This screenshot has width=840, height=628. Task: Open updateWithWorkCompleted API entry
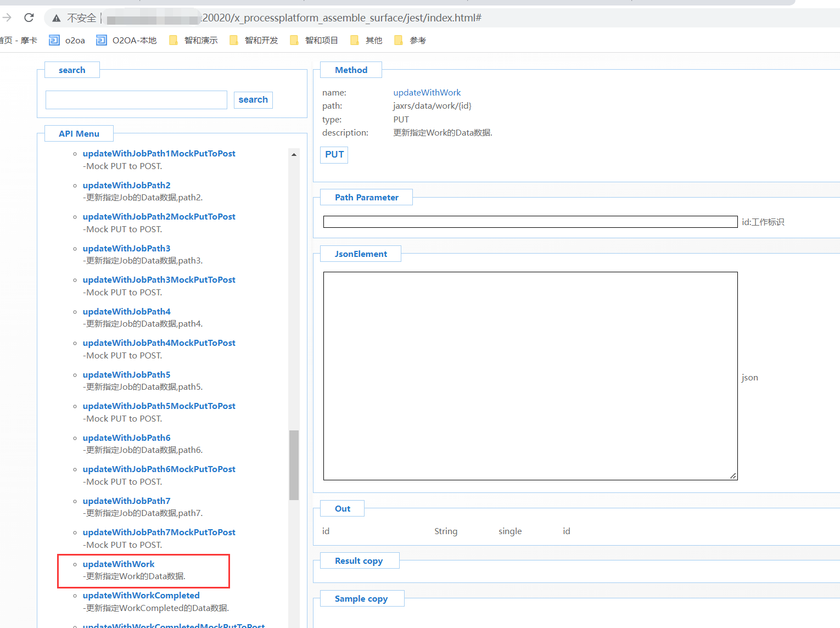pyautogui.click(x=141, y=596)
